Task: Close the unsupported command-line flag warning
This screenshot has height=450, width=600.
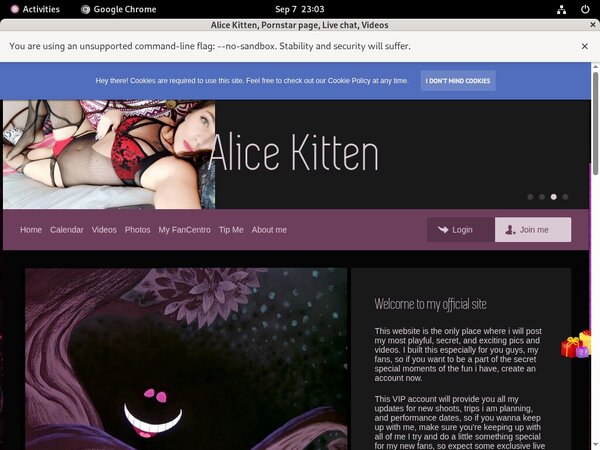Action: coord(585,46)
